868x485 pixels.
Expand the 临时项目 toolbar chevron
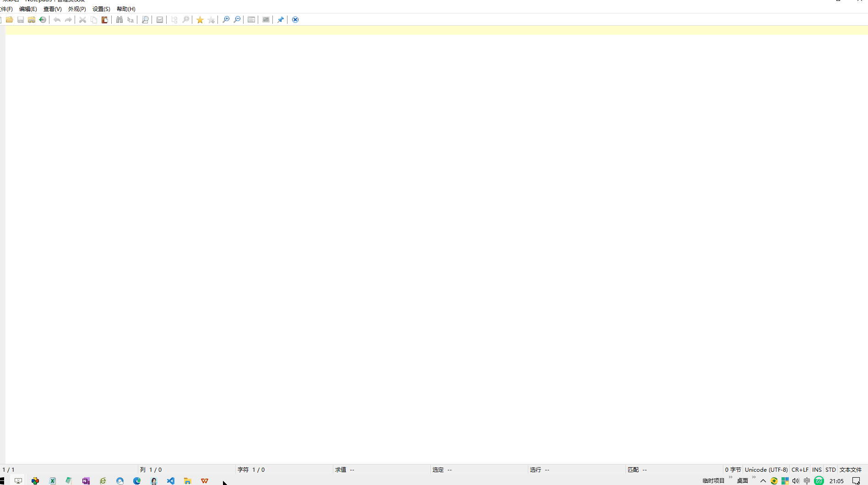(x=730, y=478)
